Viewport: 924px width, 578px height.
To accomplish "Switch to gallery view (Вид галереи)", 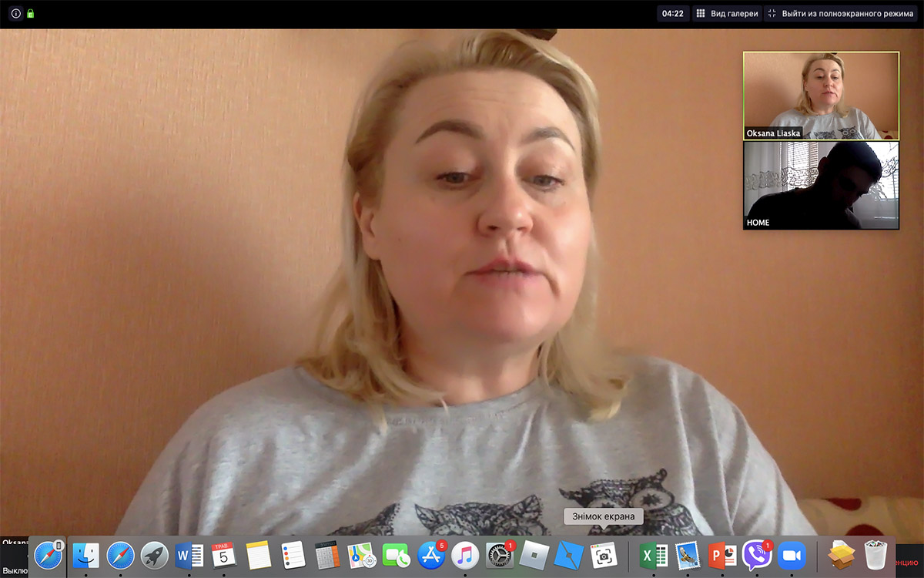I will (x=727, y=14).
